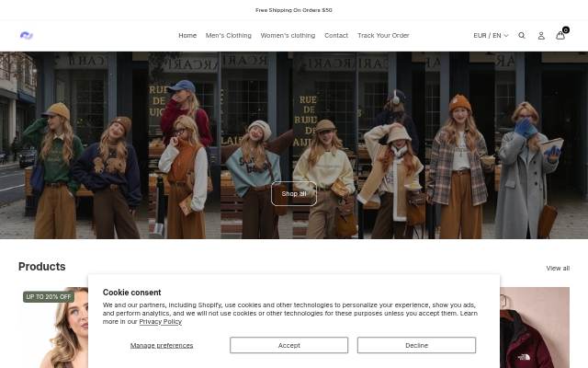This screenshot has width=588, height=368.
Task: Click the store logo icon
Action: tap(27, 35)
